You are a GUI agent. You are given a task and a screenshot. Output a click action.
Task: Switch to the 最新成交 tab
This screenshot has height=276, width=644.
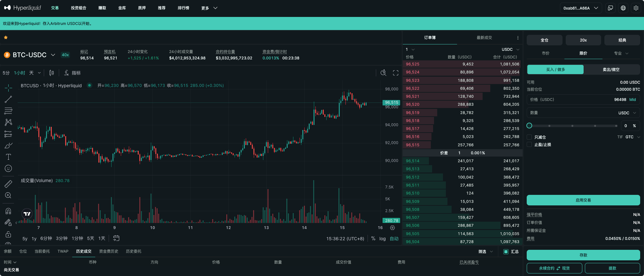coord(484,38)
